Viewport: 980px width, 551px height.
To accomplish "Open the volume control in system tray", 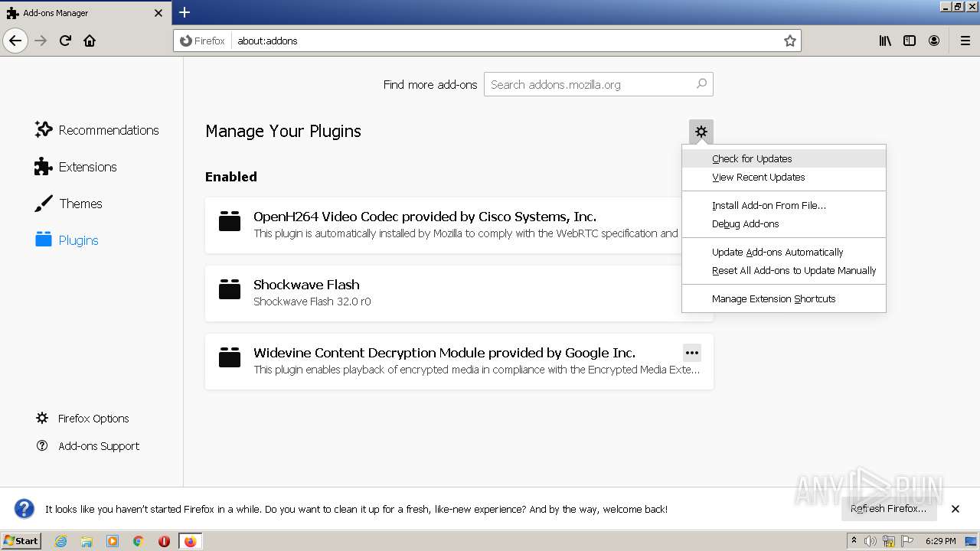I will click(x=871, y=541).
